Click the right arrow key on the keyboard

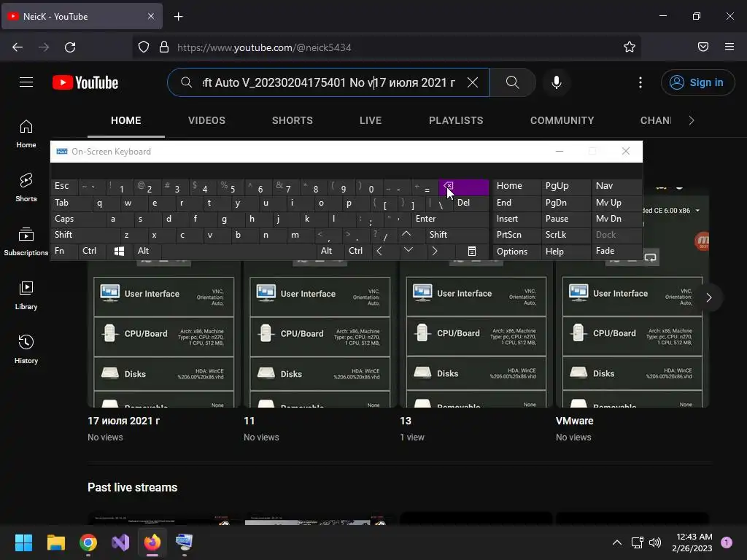pos(435,251)
